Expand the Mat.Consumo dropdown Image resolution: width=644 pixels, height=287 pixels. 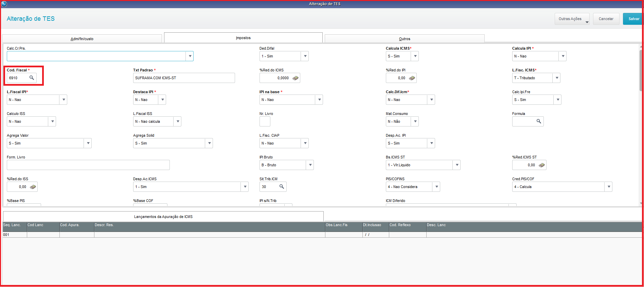coord(415,121)
